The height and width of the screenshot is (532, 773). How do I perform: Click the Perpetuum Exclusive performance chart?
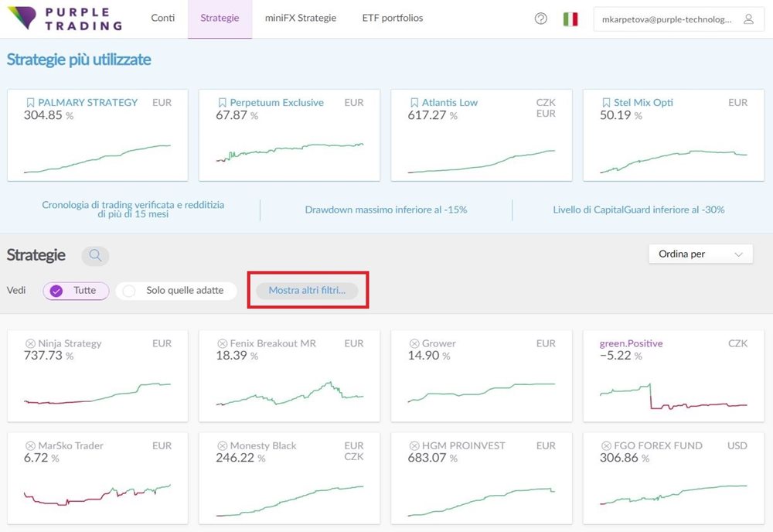(x=289, y=152)
